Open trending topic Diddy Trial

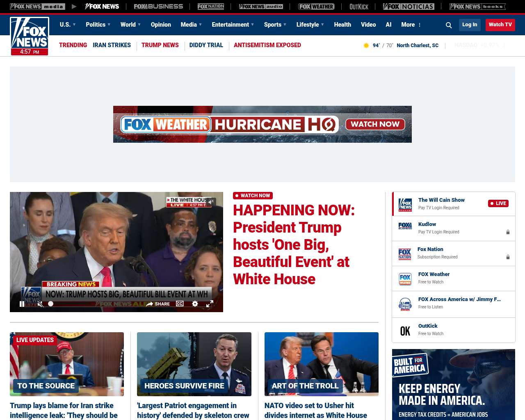206,45
